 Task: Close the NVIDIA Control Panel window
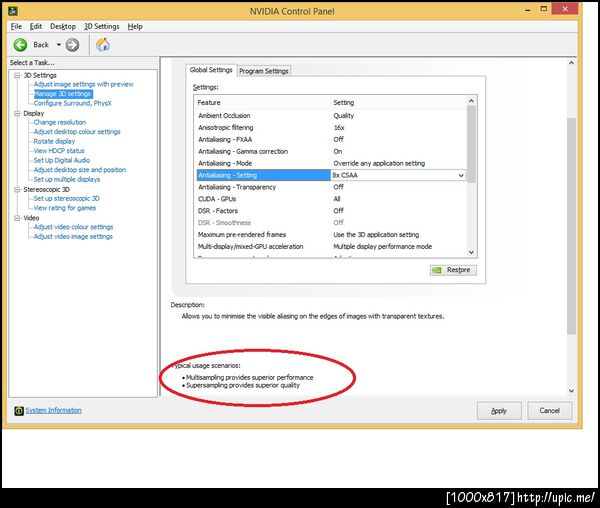(565, 9)
